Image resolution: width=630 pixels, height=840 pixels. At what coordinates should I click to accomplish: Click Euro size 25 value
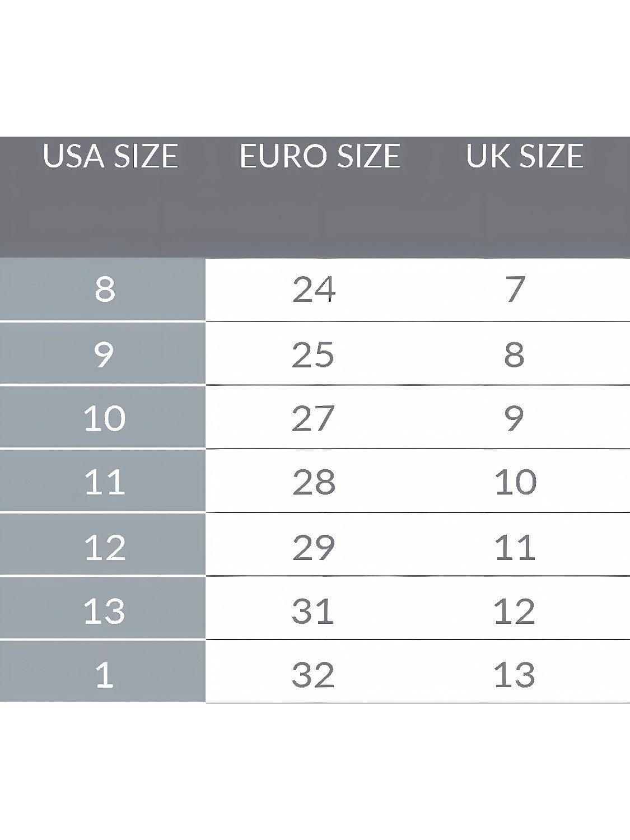[313, 354]
